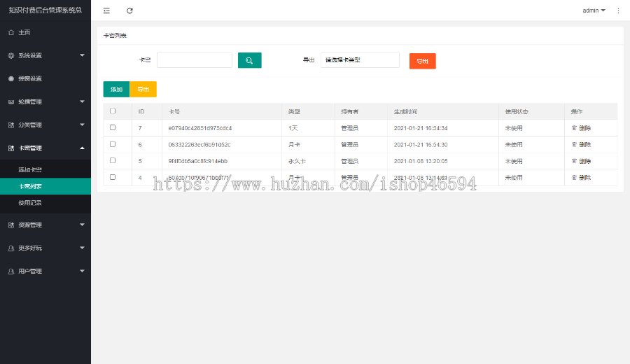
Task: Open the 使用记录 submenu item
Action: pyautogui.click(x=30, y=202)
